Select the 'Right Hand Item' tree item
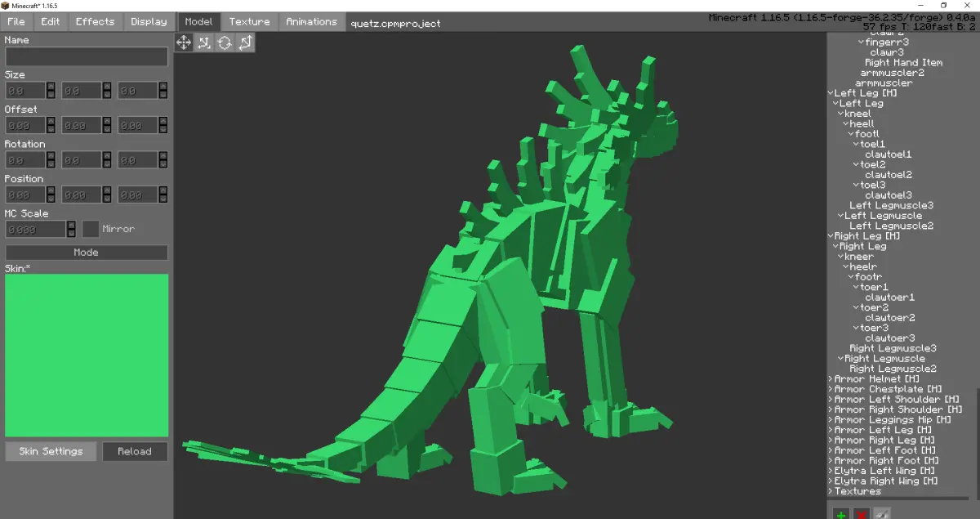 904,62
